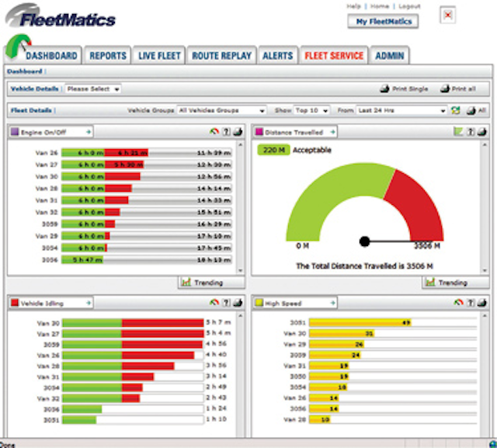Click 'Van 27' label in Vehicle Idling chart
This screenshot has width=497, height=448.
point(48,334)
